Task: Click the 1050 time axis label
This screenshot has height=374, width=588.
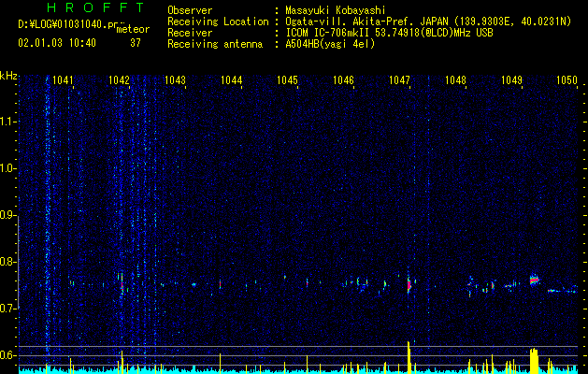Action: [x=567, y=79]
